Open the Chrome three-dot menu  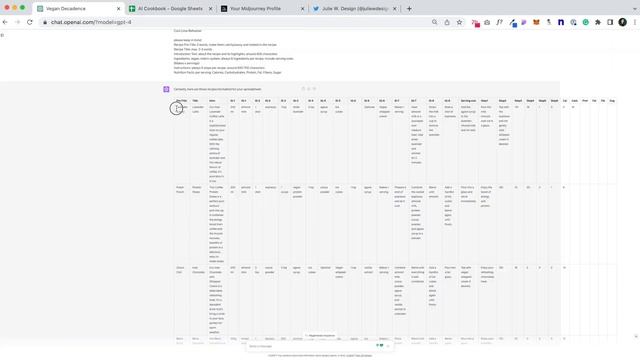click(x=635, y=22)
